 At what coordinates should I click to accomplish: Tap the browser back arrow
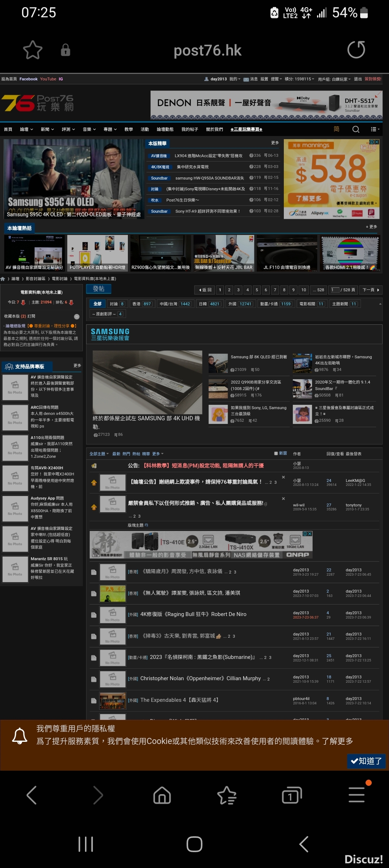(32, 795)
